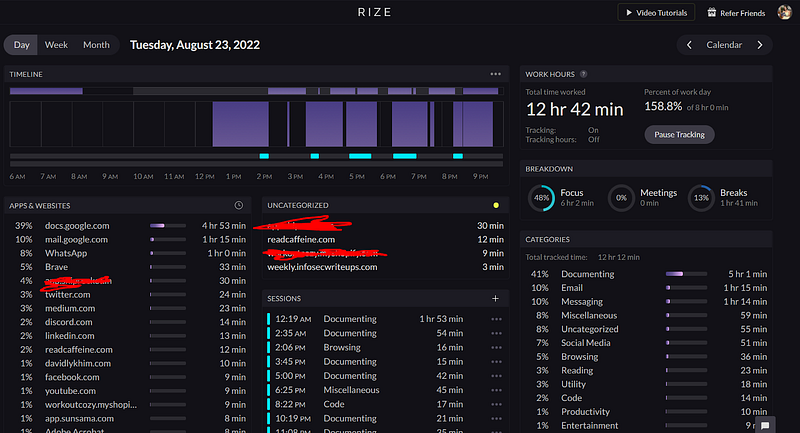This screenshot has height=433, width=800.
Task: Add a new session with plus icon
Action: point(495,298)
